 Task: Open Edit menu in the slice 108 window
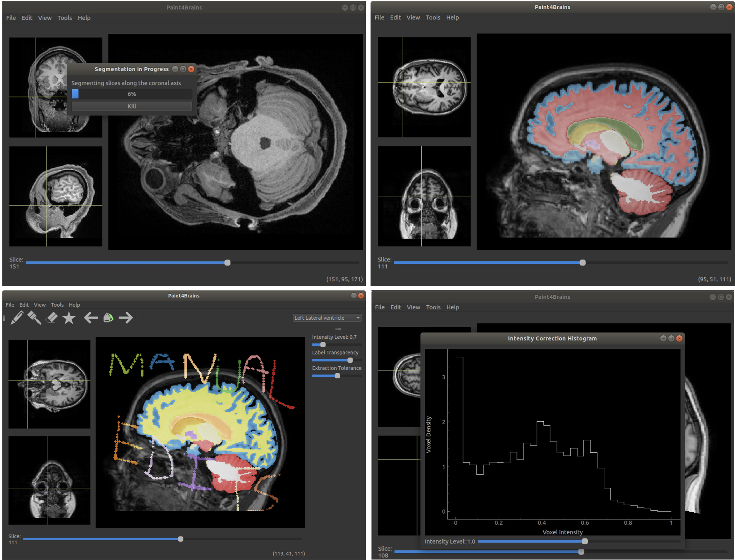click(396, 307)
